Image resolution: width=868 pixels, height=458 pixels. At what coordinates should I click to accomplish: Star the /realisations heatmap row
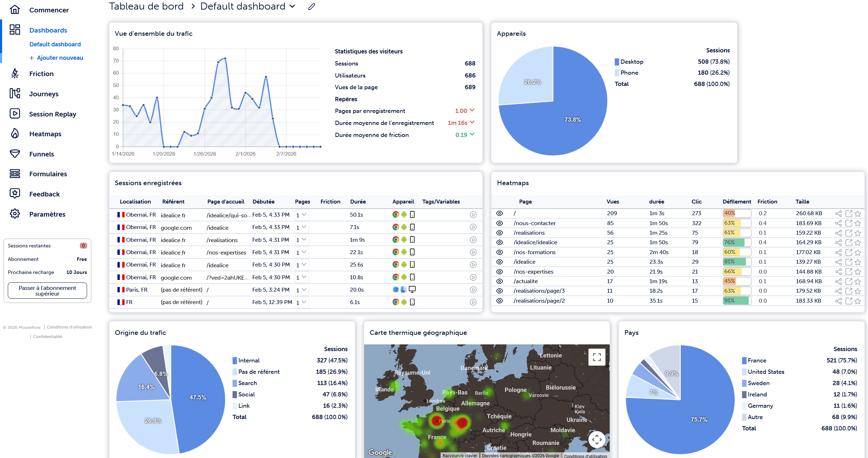(x=858, y=233)
